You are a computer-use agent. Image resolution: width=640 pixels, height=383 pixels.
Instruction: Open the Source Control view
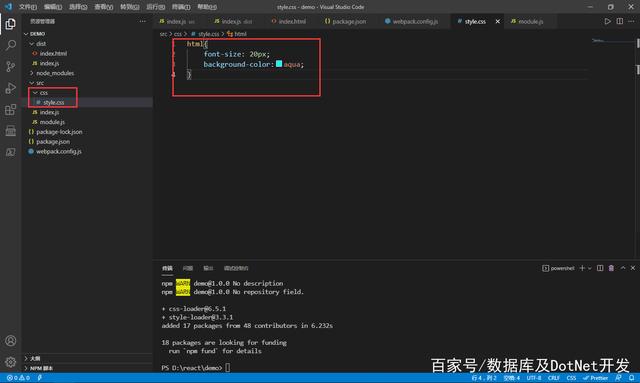click(x=11, y=66)
